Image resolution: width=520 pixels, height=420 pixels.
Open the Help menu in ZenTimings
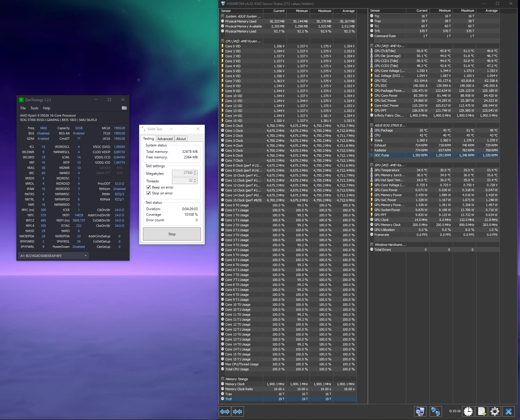point(47,108)
